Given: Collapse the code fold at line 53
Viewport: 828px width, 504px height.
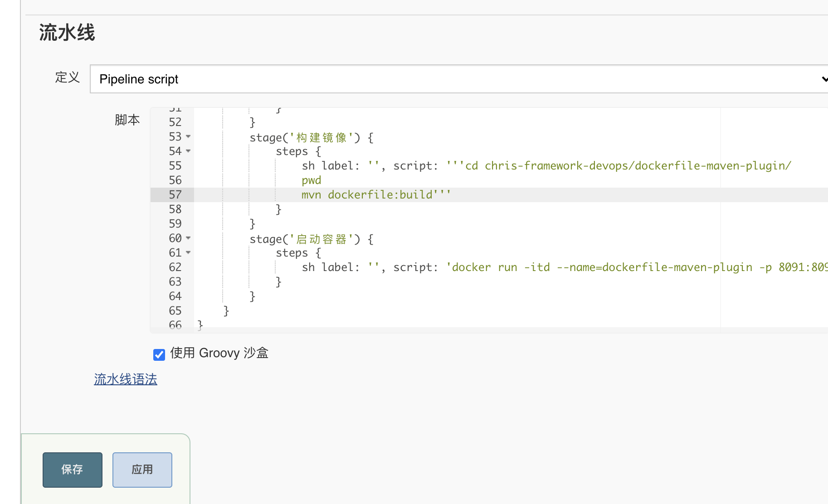Looking at the screenshot, I should (x=189, y=136).
